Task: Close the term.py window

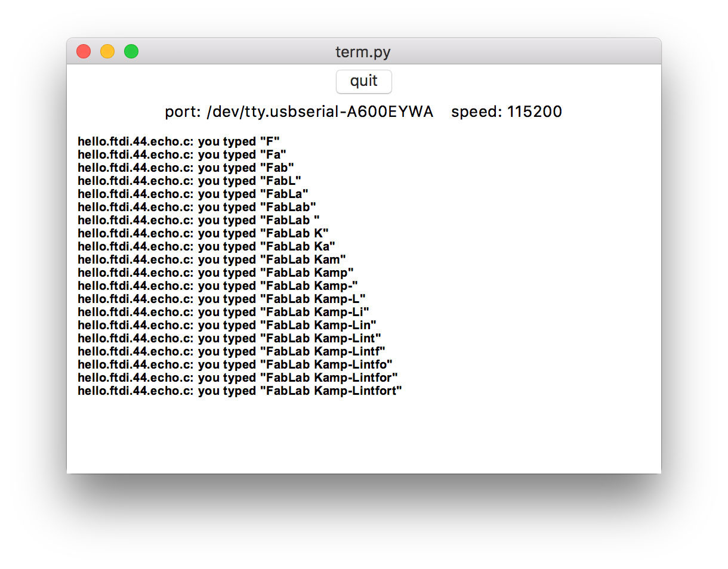Action: coord(84,52)
